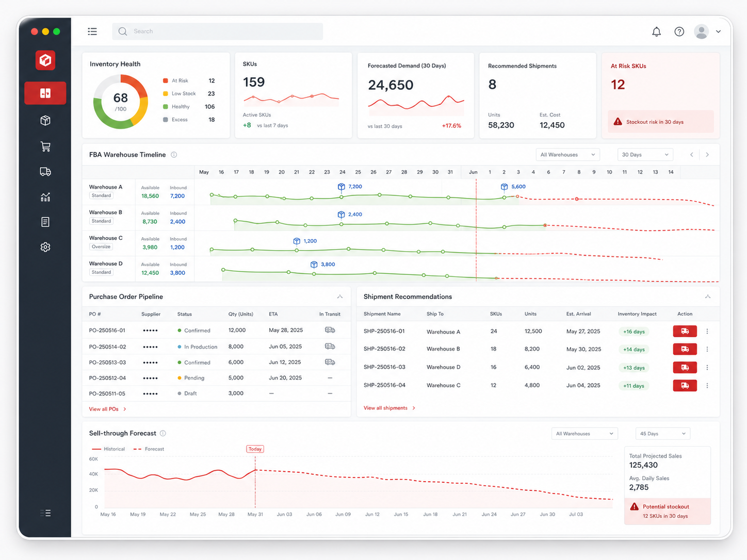Click the ship button for SHP-250516-03

click(685, 367)
